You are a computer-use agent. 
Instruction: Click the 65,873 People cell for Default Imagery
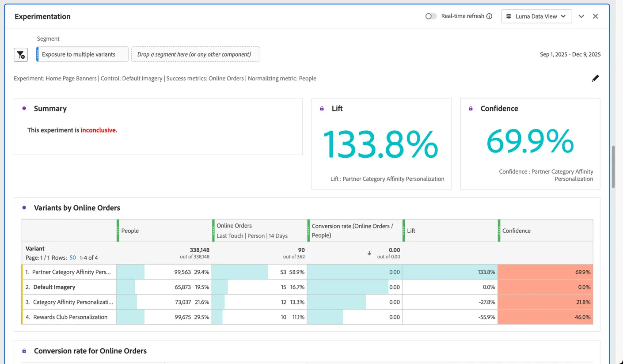(x=164, y=287)
